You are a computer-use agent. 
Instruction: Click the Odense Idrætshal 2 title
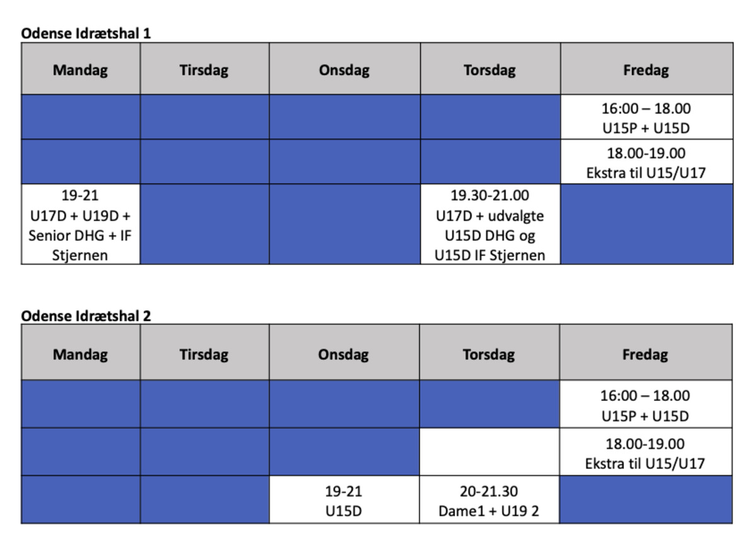coord(86,315)
